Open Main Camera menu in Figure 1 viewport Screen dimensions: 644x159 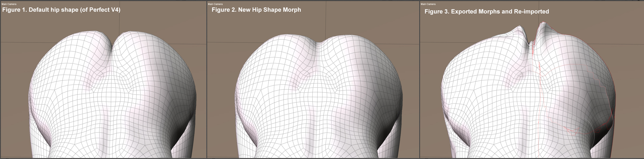tap(9, 4)
